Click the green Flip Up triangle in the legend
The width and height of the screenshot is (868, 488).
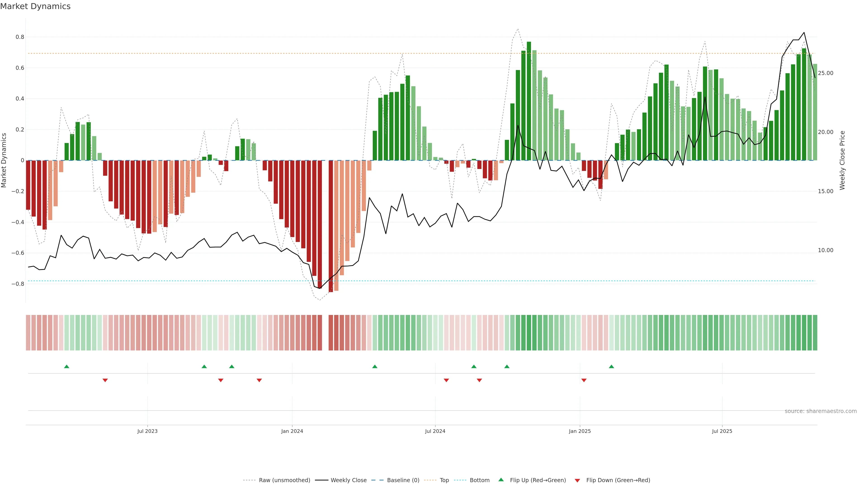point(501,480)
